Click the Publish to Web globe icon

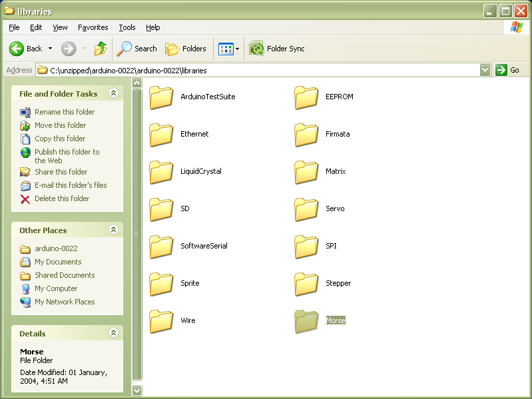pyautogui.click(x=25, y=153)
